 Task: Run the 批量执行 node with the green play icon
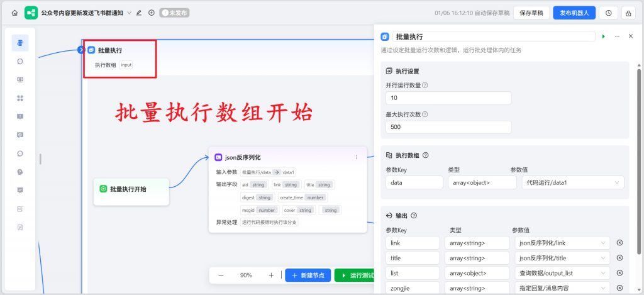coord(603,36)
